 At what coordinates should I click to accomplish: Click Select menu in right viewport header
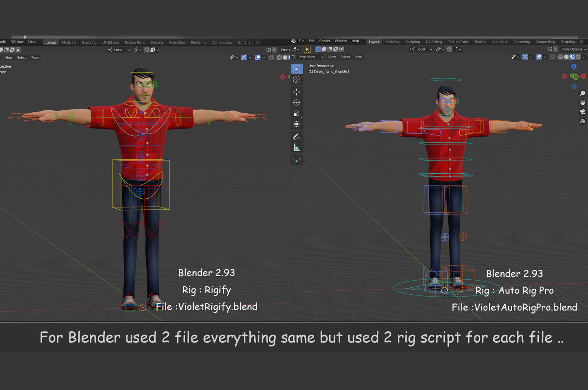click(345, 57)
